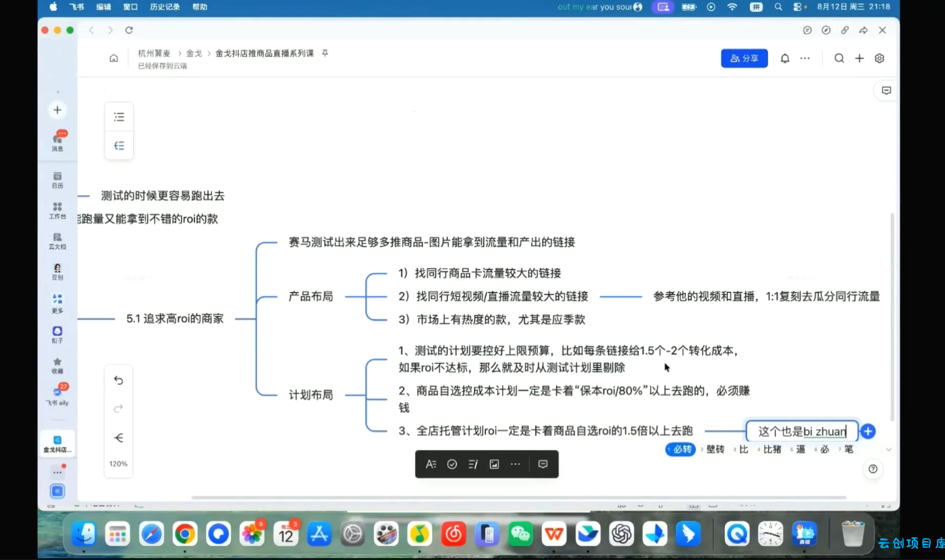Click the node input field 这个也是bi zhuan
This screenshot has width=945, height=560.
pos(802,432)
